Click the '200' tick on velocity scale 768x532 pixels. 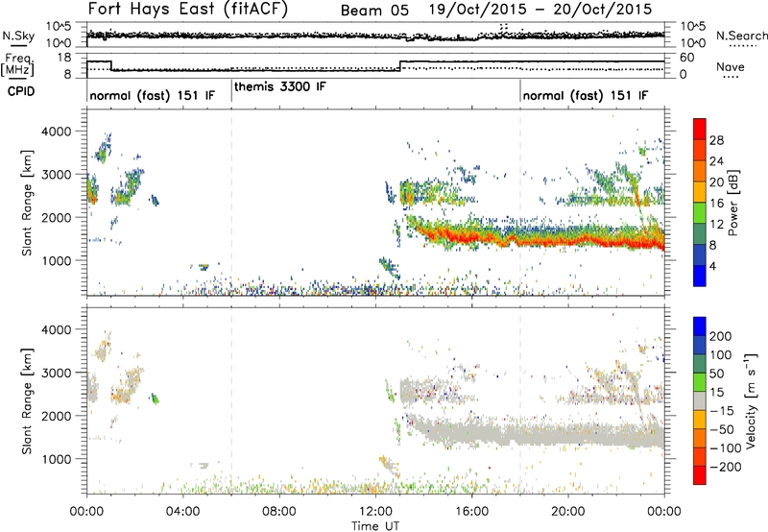pos(721,336)
